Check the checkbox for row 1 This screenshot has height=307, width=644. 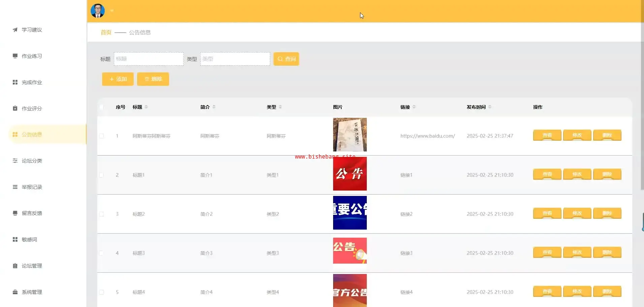coord(101,136)
